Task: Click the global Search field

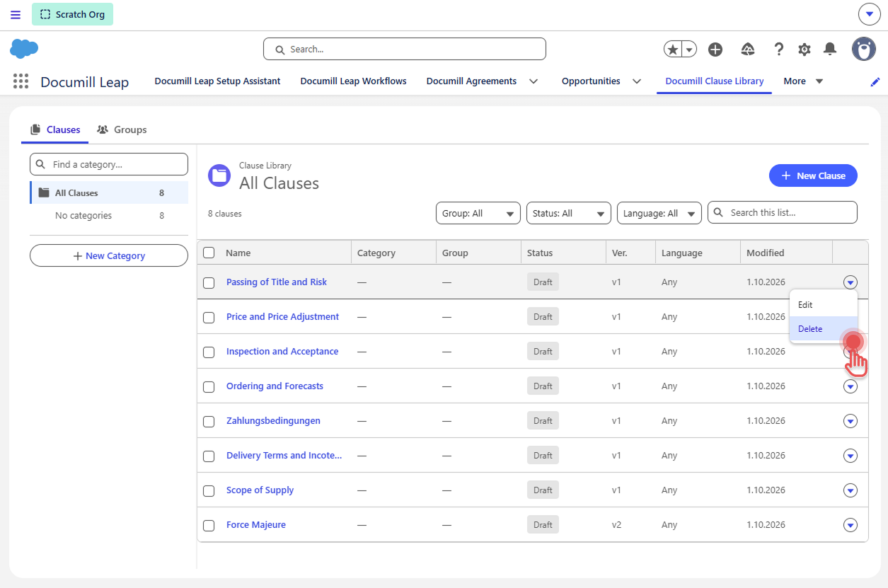Action: point(405,49)
